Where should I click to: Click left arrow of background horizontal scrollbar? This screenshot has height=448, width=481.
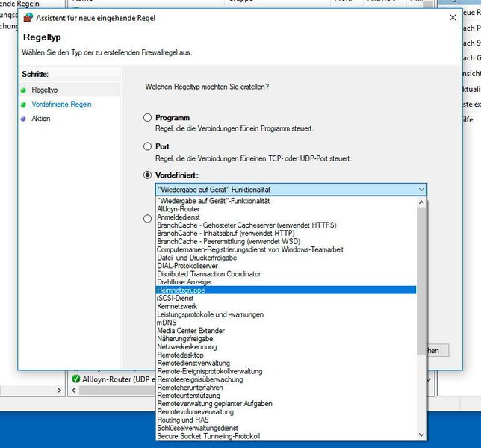click(x=74, y=391)
